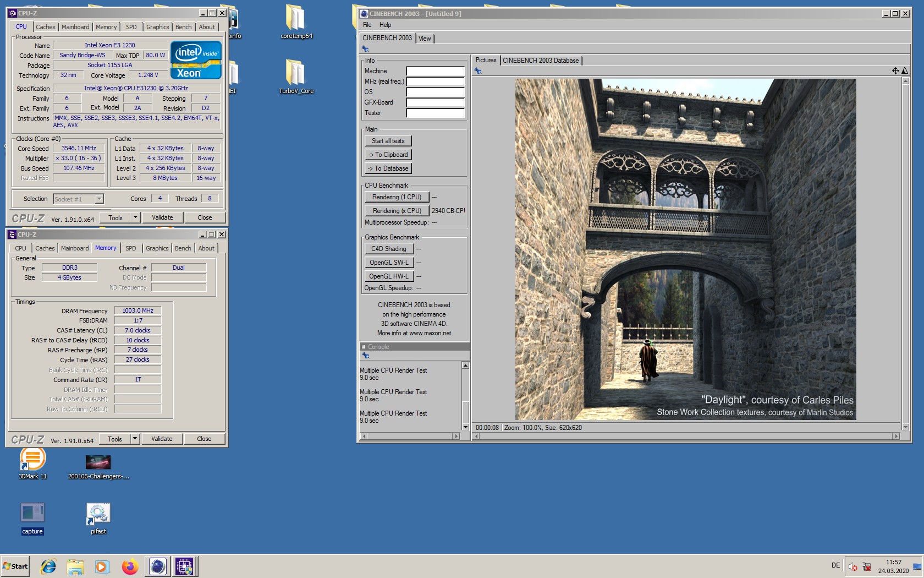The height and width of the screenshot is (578, 924).
Task: Switch to the CPU-Z taskbar button
Action: (184, 566)
